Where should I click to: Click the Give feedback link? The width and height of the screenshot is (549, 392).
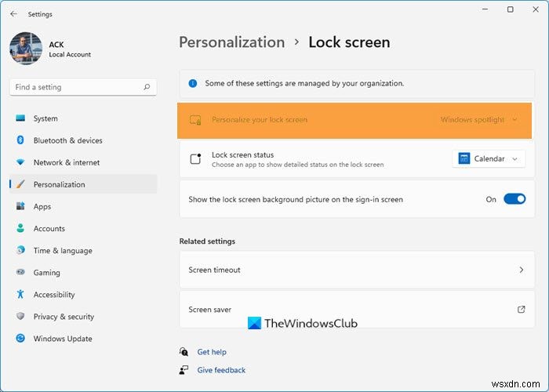click(x=221, y=370)
